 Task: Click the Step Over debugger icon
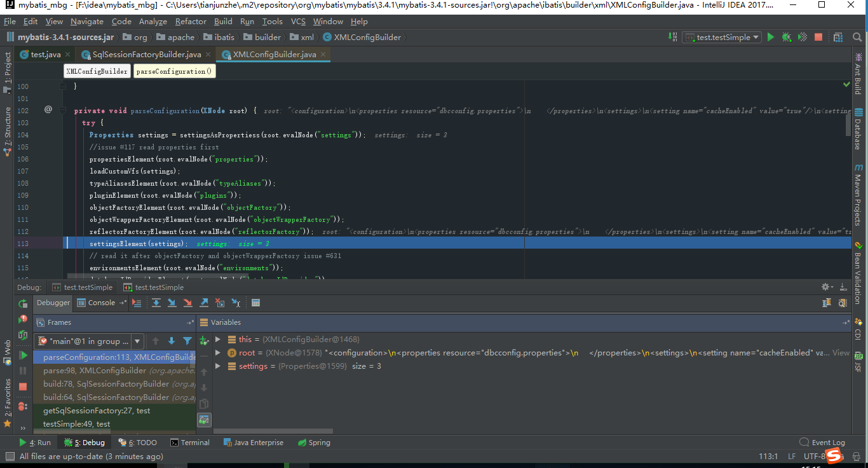pyautogui.click(x=157, y=303)
